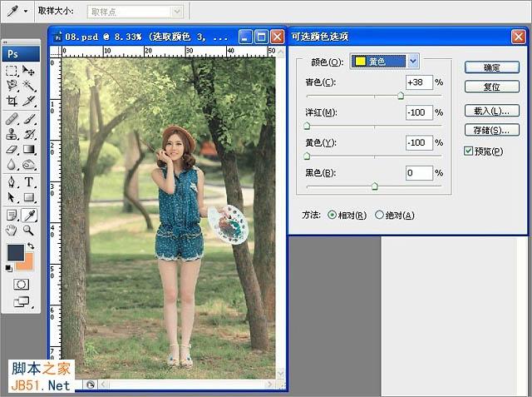
Task: Change screen mode from toolbox
Action: pos(22,301)
